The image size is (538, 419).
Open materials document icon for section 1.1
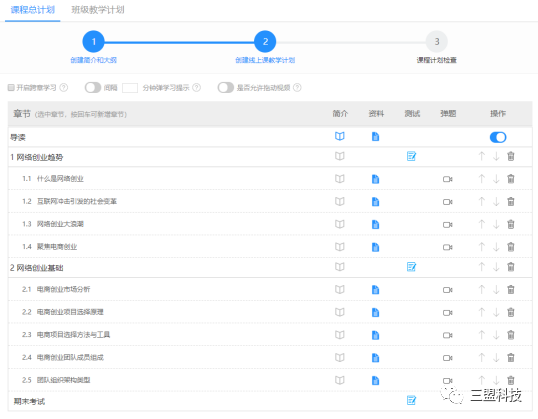point(375,179)
